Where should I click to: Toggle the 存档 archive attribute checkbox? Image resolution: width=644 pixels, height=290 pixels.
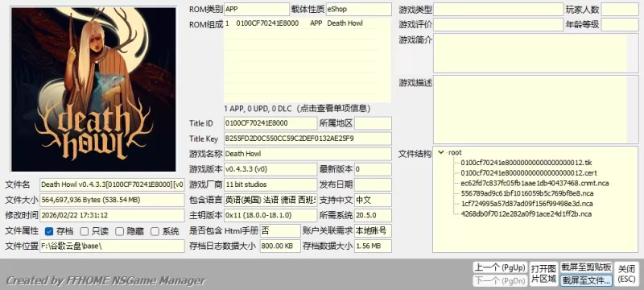click(x=49, y=231)
